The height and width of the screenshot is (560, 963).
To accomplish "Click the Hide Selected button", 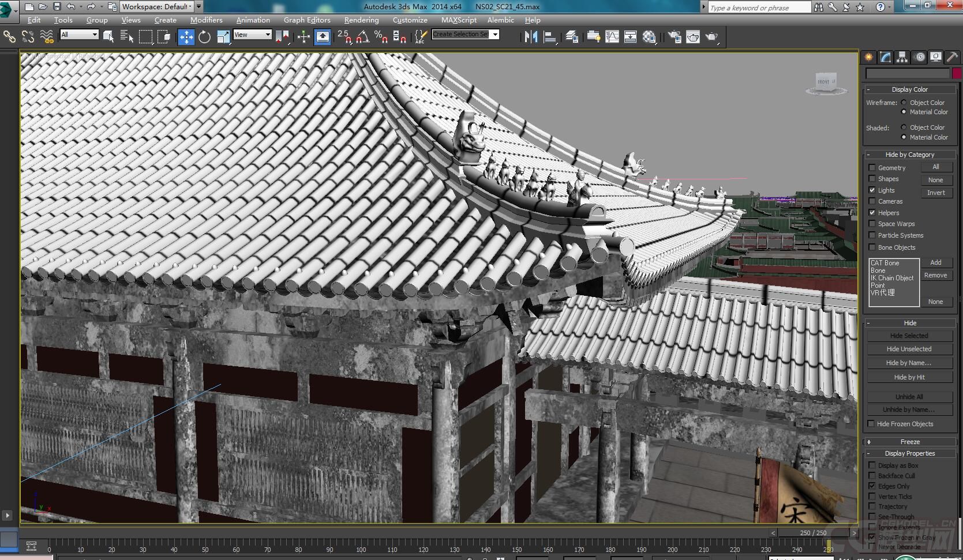I will click(x=909, y=336).
